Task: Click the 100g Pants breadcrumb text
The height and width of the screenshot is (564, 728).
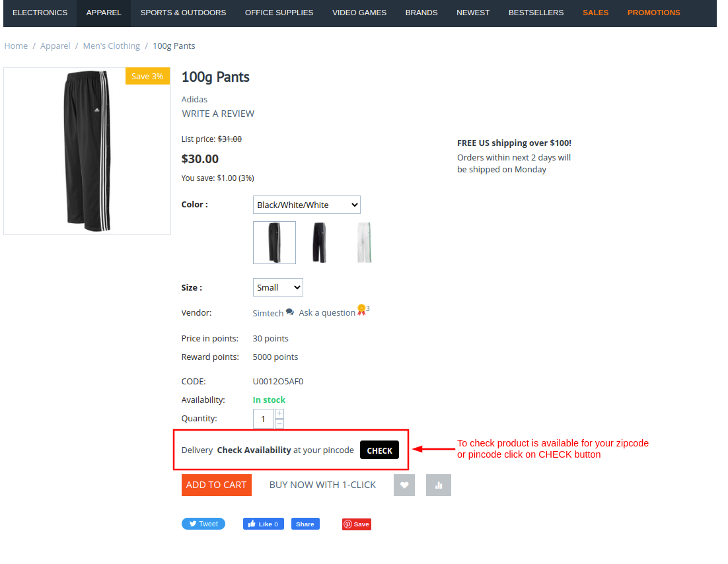Action: [x=174, y=46]
